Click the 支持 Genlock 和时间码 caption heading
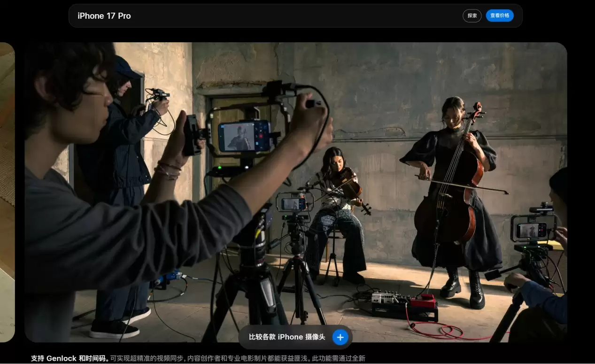This screenshot has height=364, width=595. (x=70, y=358)
